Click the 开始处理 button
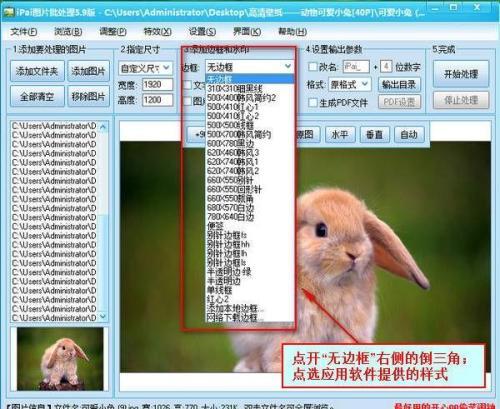 click(x=461, y=74)
